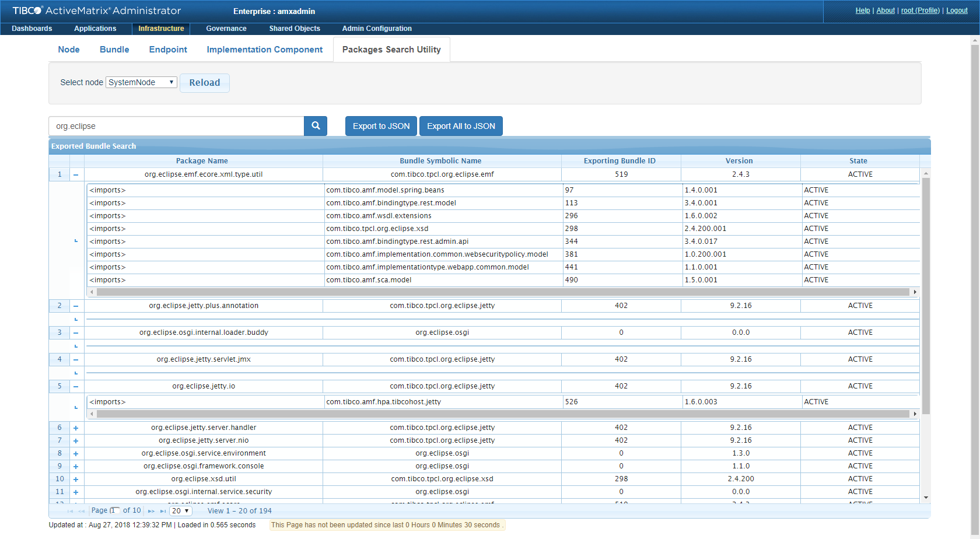Open the Governance menu
980x539 pixels.
(226, 29)
